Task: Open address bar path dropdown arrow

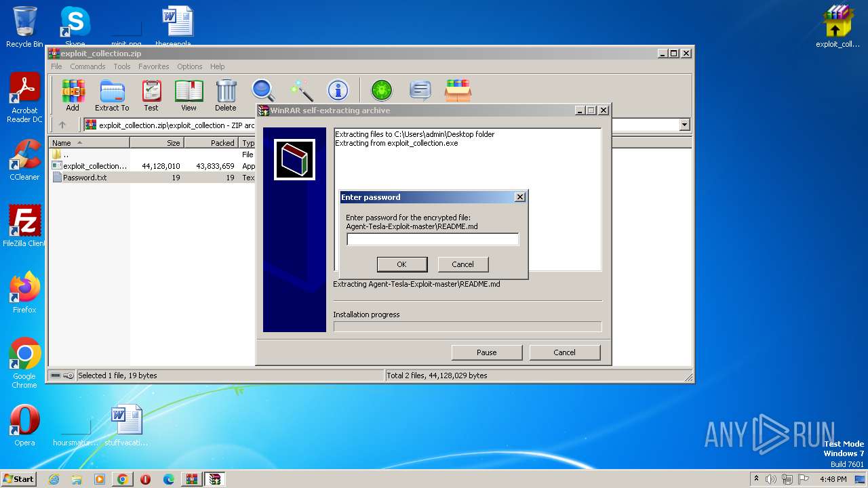Action: (x=684, y=125)
